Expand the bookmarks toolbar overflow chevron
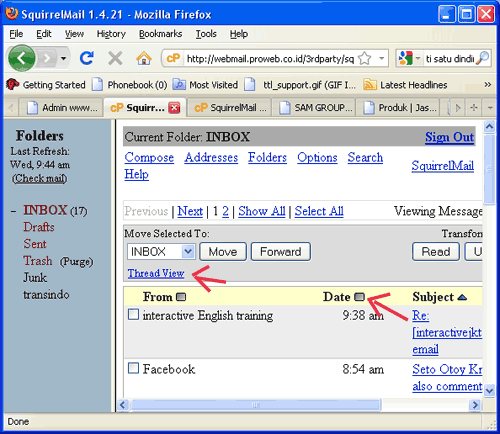This screenshot has width=500, height=434. (x=488, y=85)
